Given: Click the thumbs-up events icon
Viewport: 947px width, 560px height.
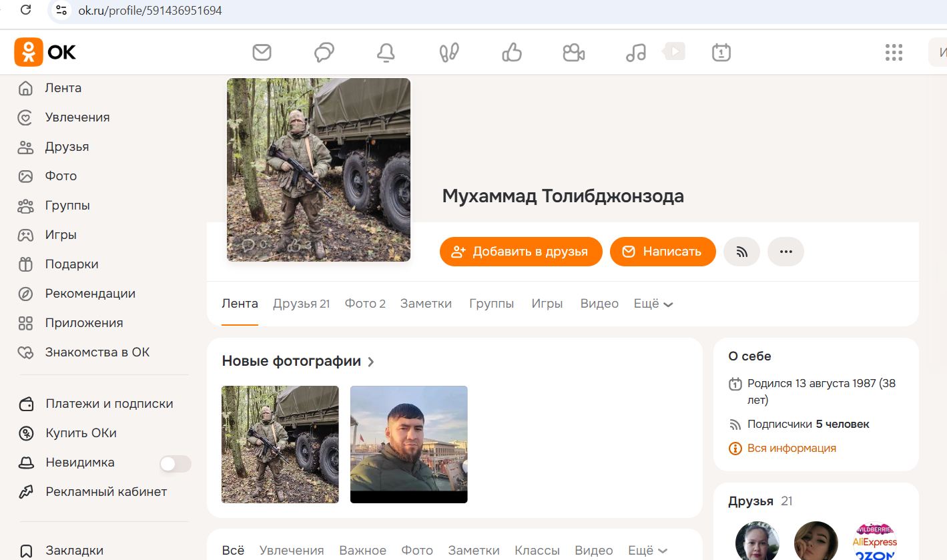Looking at the screenshot, I should click(x=512, y=52).
